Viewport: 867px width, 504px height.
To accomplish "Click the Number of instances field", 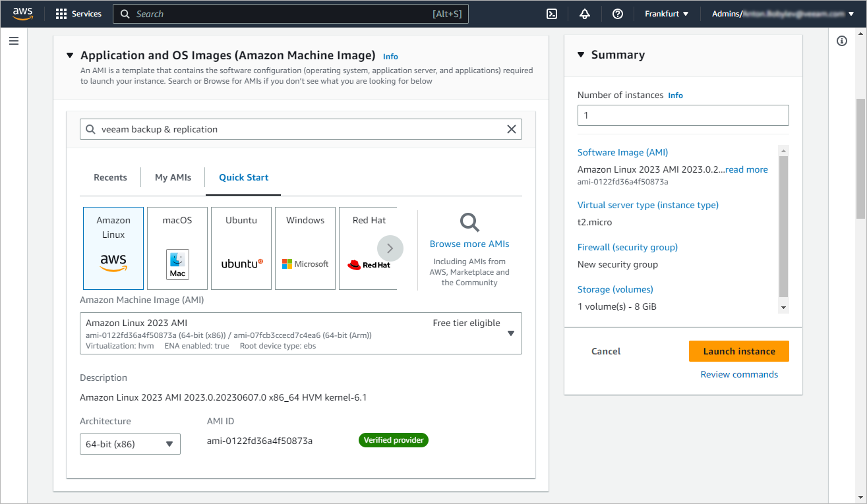I will (683, 115).
